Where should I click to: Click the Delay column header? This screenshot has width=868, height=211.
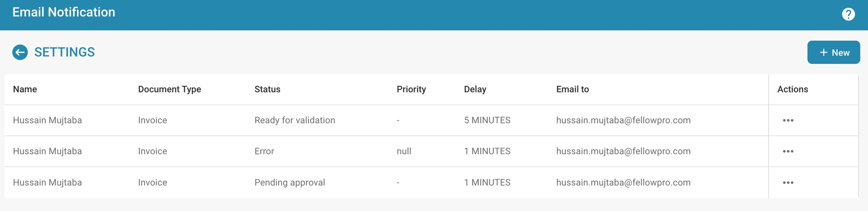tap(475, 89)
